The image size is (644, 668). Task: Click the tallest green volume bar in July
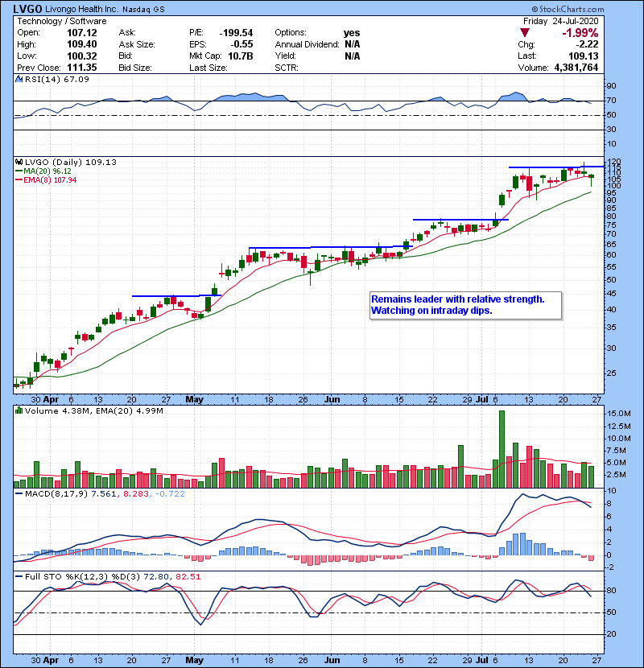tap(502, 449)
